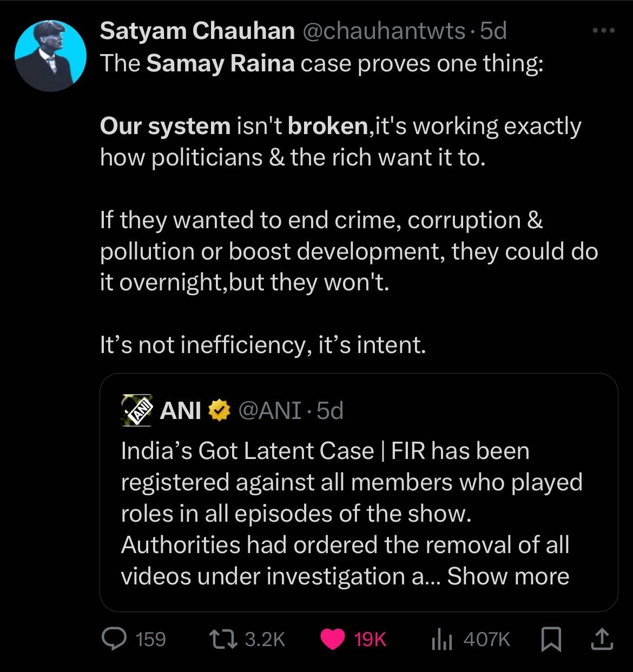
Task: Reply using the speech bubble icon
Action: [114, 640]
